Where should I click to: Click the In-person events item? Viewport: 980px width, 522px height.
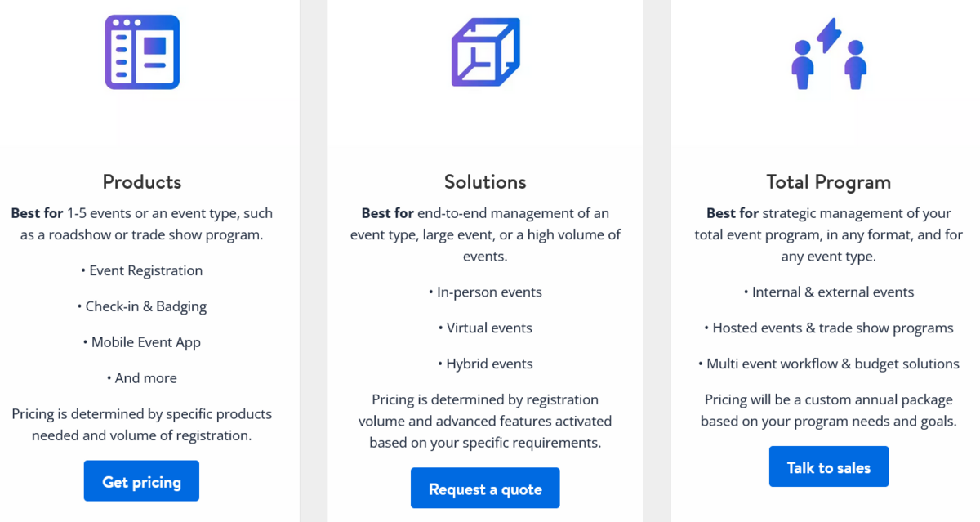(485, 292)
